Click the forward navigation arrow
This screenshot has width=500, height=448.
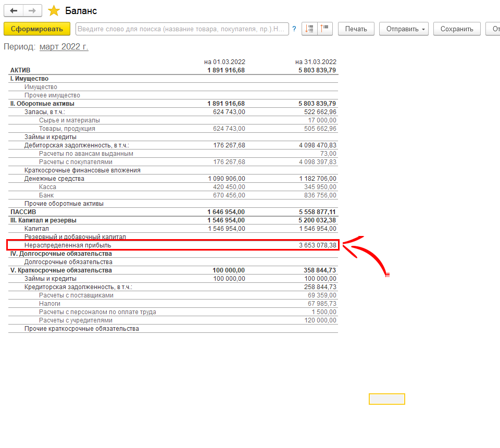pos(32,10)
